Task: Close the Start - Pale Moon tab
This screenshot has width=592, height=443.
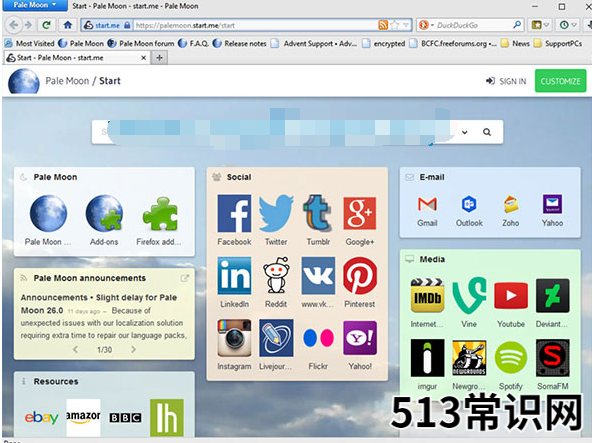Action: point(143,58)
